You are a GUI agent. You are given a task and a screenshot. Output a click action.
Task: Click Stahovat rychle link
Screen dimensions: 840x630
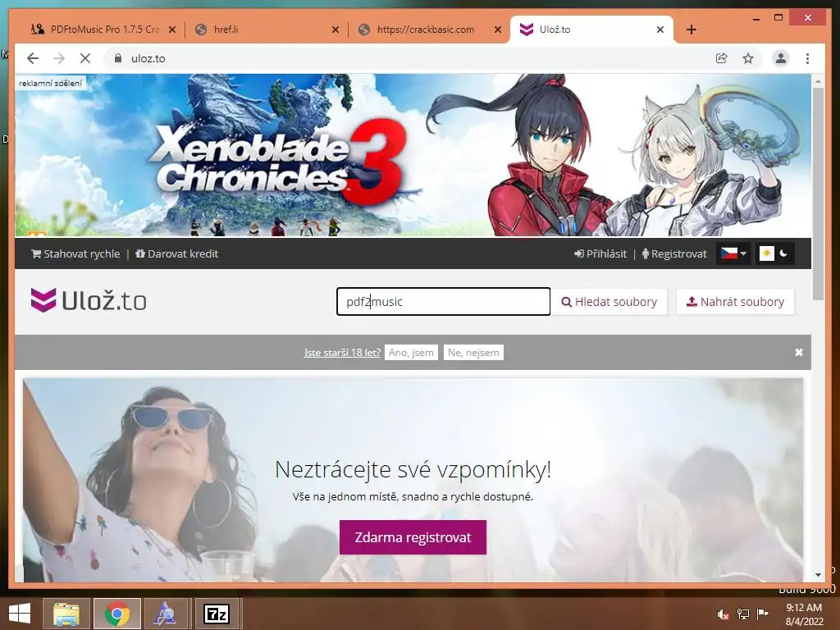coord(75,254)
